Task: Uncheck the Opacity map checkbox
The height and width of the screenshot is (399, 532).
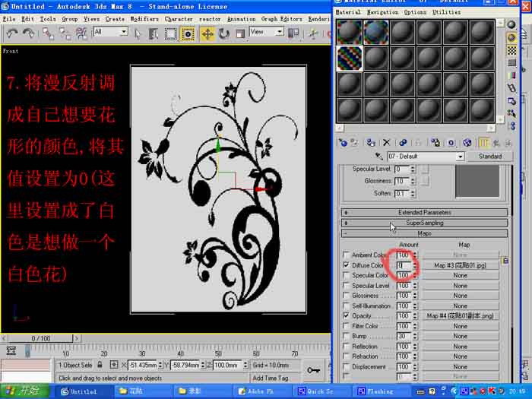Action: point(346,315)
